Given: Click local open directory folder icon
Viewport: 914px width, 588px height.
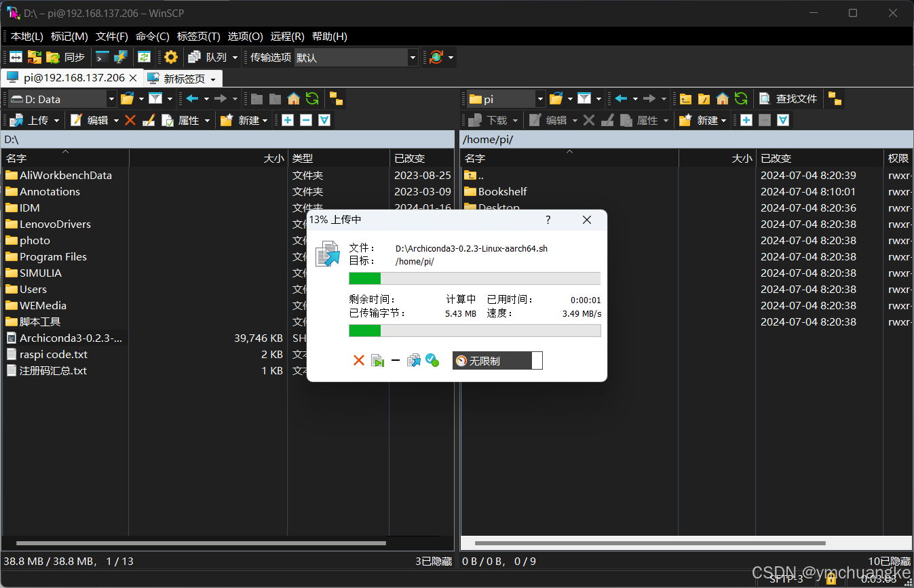Looking at the screenshot, I should click(128, 99).
